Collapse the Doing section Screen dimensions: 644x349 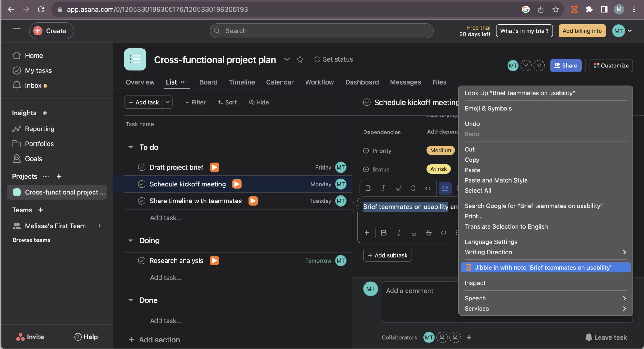tap(131, 240)
